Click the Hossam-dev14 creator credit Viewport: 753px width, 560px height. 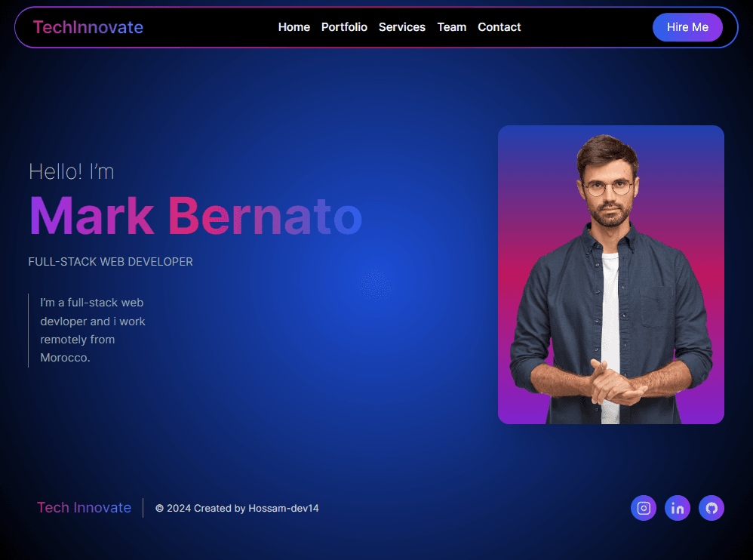click(x=284, y=509)
